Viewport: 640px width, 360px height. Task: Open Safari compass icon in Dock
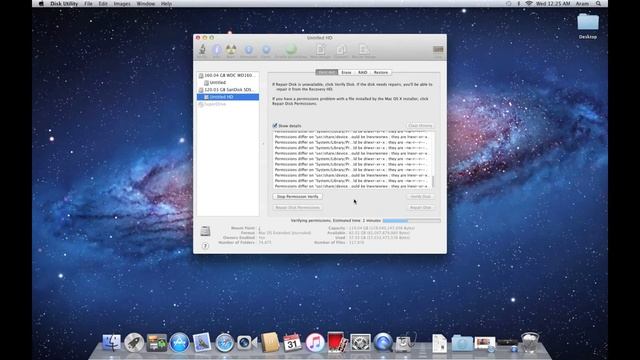pos(224,343)
